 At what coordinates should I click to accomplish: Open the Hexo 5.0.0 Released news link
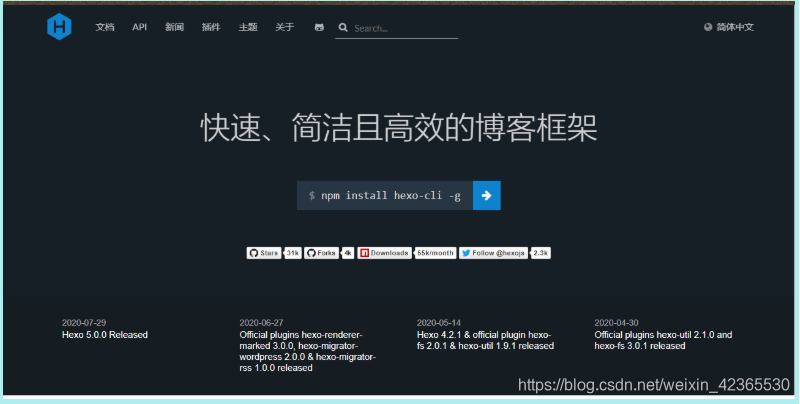(x=105, y=335)
